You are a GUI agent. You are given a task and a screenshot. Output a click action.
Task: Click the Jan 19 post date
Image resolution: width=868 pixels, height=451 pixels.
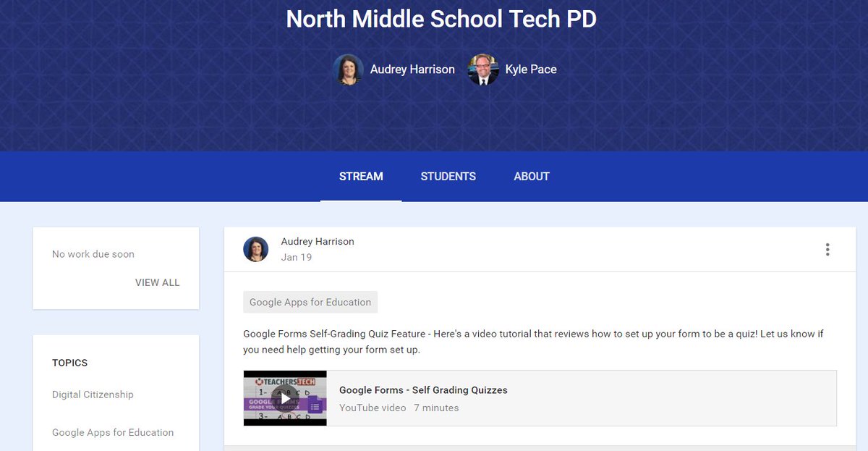click(297, 257)
